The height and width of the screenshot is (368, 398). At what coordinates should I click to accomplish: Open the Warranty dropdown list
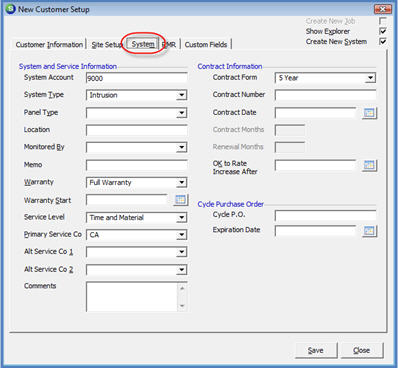[x=181, y=183]
